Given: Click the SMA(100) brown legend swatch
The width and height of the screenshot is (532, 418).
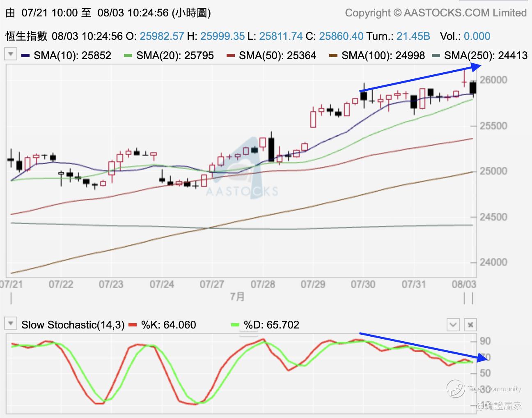Looking at the screenshot, I should (333, 55).
